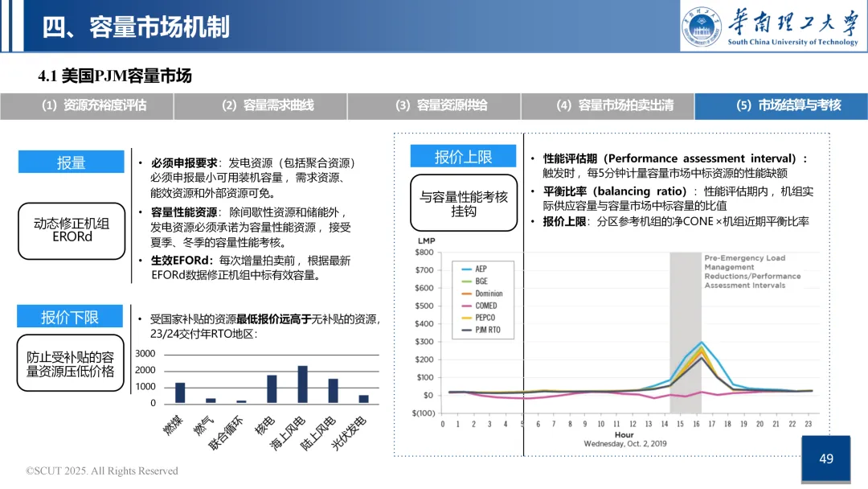Click the AEP legend color line
868x489 pixels.
point(467,269)
